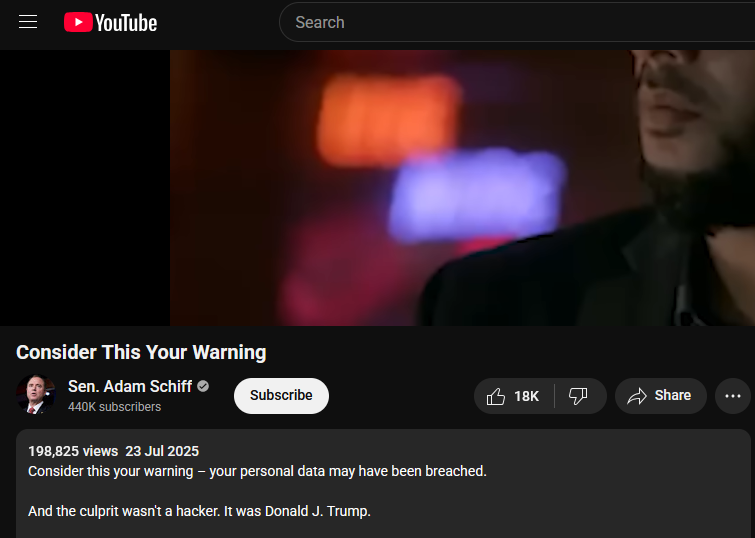
Task: Dislike the video with thumbs-down icon
Action: pyautogui.click(x=578, y=396)
